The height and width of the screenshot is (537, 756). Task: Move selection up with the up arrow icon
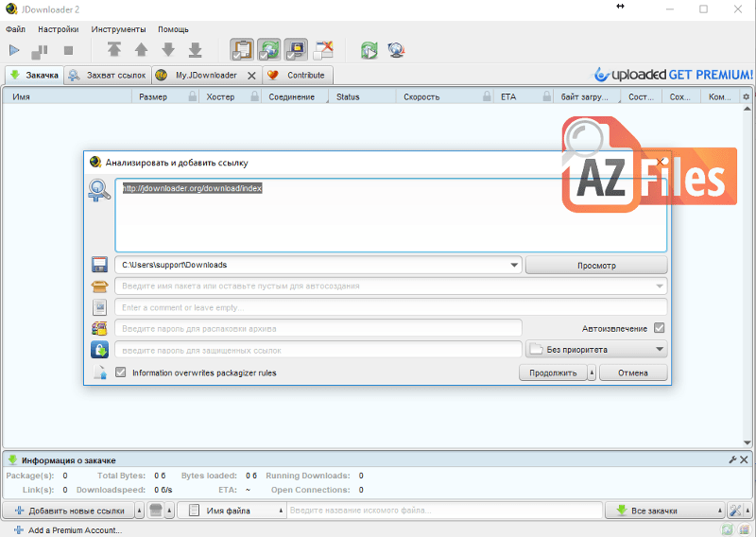pos(141,49)
